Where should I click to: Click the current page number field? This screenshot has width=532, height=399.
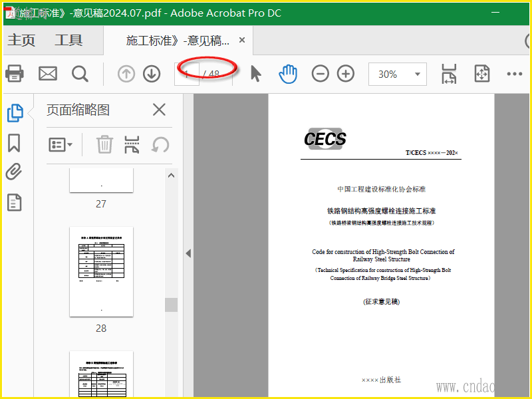click(x=187, y=74)
